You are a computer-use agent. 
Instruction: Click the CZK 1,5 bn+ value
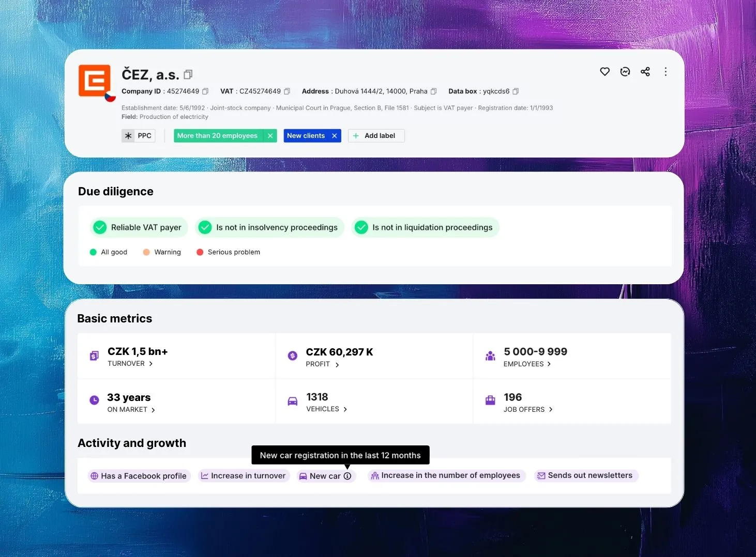pos(138,352)
